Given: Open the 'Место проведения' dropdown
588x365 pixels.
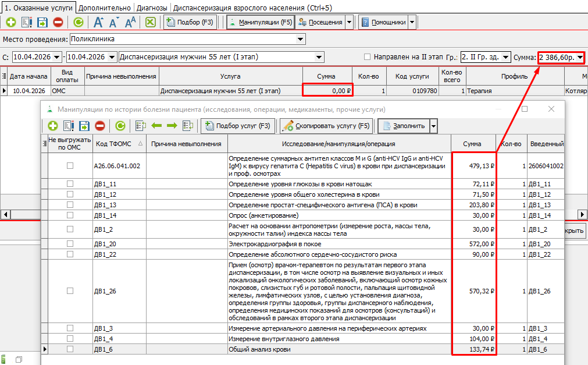Looking at the screenshot, I should [x=301, y=39].
